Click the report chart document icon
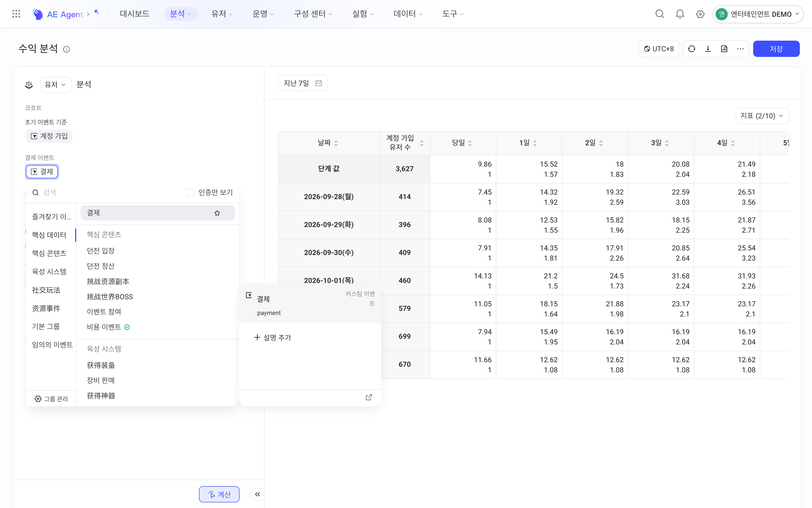Viewport: 812px width, 508px height. pos(724,49)
